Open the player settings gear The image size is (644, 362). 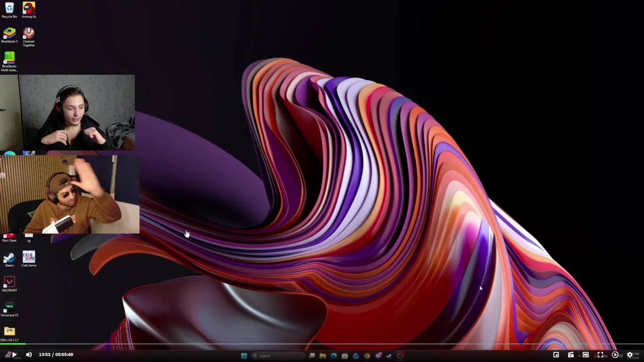pos(629,354)
